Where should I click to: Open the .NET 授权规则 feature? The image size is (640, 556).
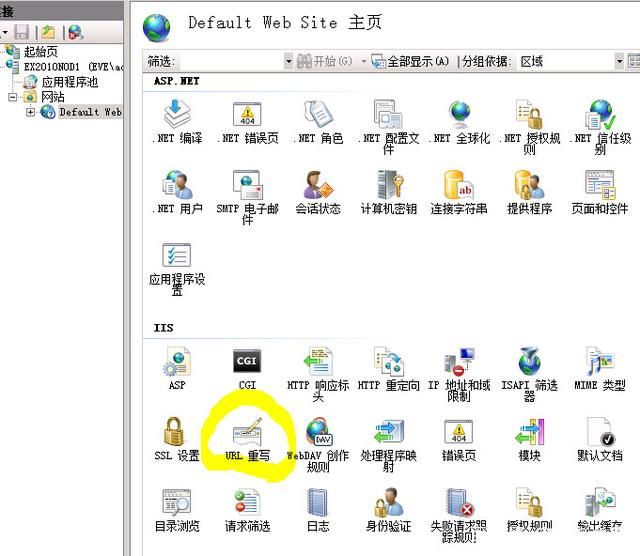tap(529, 127)
